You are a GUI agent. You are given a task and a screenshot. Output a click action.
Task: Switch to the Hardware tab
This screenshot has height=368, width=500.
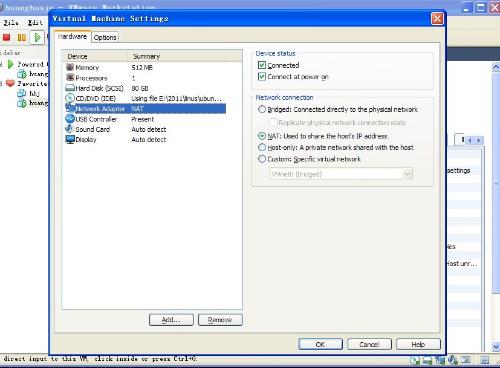coord(73,36)
